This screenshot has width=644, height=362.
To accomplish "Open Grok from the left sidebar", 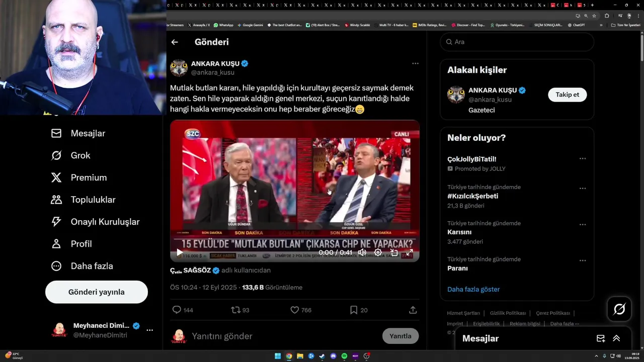I will click(x=71, y=155).
